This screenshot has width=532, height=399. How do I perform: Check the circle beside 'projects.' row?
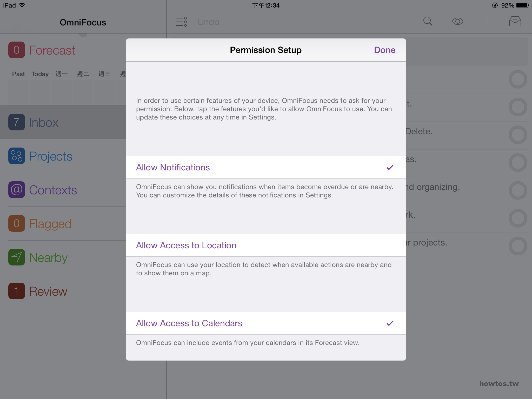pyautogui.click(x=518, y=246)
